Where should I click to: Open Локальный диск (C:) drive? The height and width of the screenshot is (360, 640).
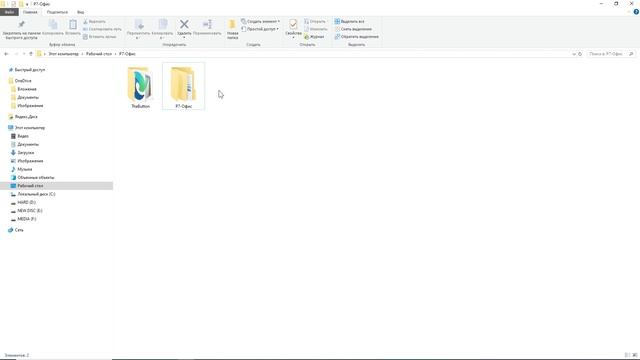tap(36, 194)
